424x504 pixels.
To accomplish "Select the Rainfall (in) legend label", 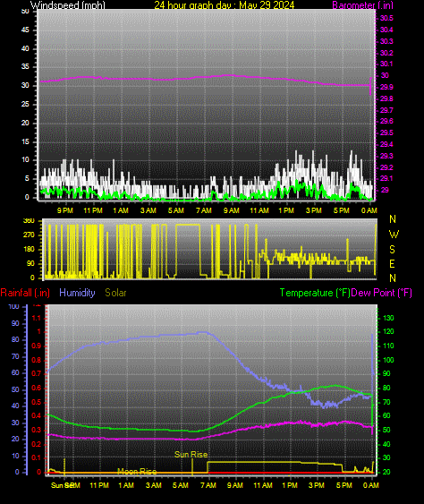I will pos(25,293).
